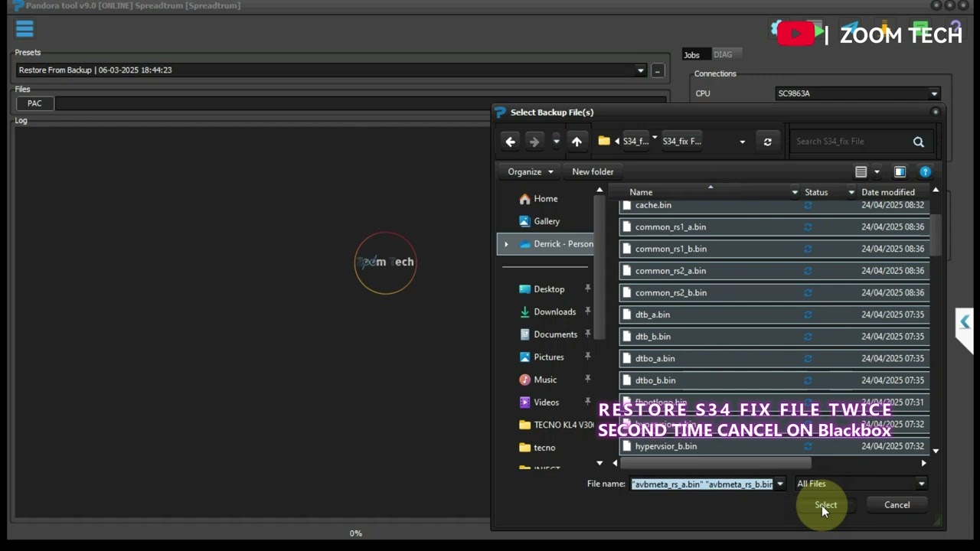Navigate up one folder level
The width and height of the screenshot is (980, 551).
[x=577, y=142]
